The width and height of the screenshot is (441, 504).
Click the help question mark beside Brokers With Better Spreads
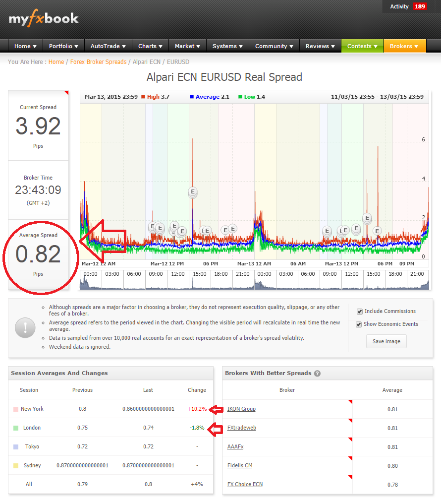[317, 373]
